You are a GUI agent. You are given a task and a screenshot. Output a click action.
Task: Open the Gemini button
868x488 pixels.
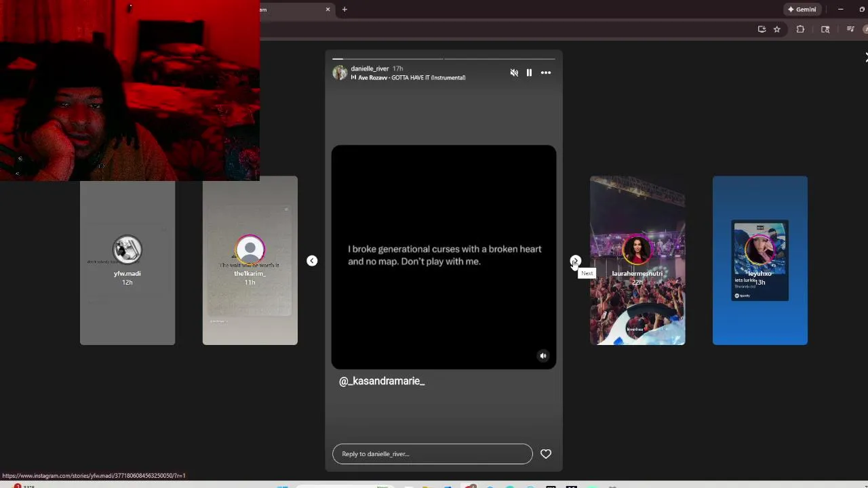coord(802,9)
